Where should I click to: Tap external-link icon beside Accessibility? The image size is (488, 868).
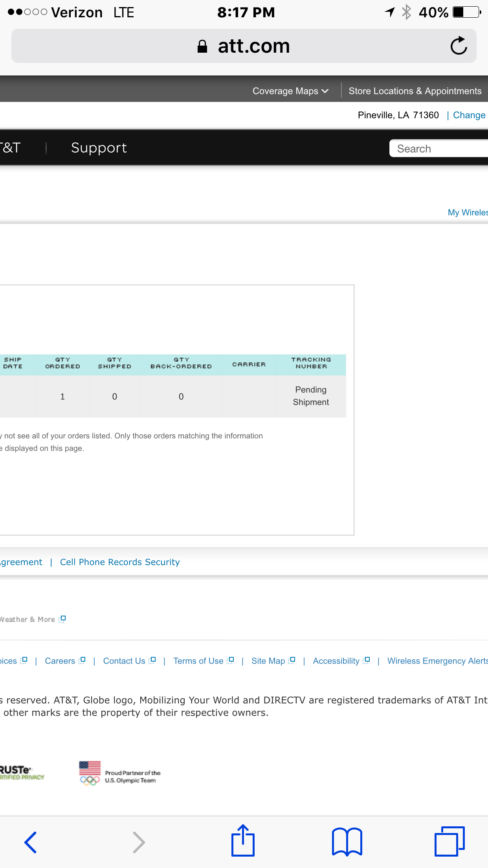(366, 660)
